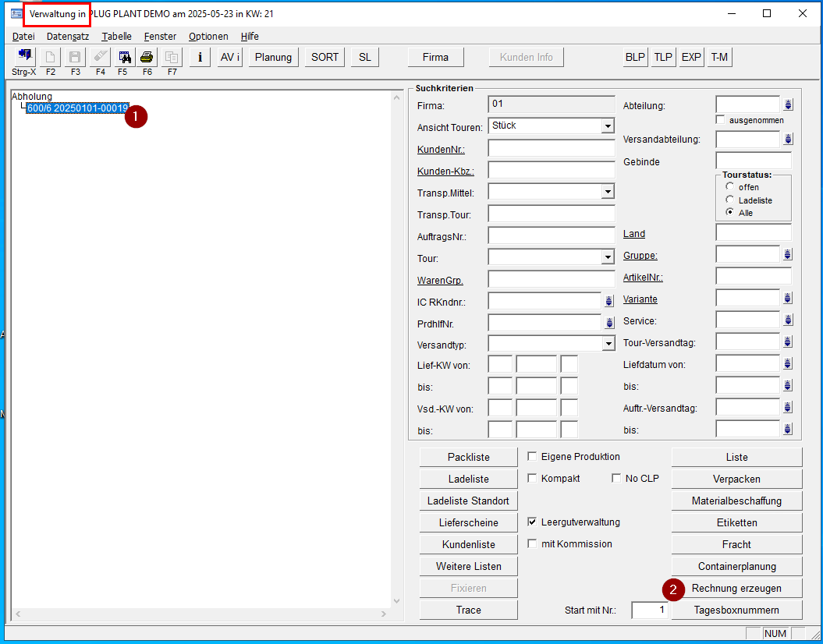
Task: Open the Optionen menu
Action: pos(208,37)
